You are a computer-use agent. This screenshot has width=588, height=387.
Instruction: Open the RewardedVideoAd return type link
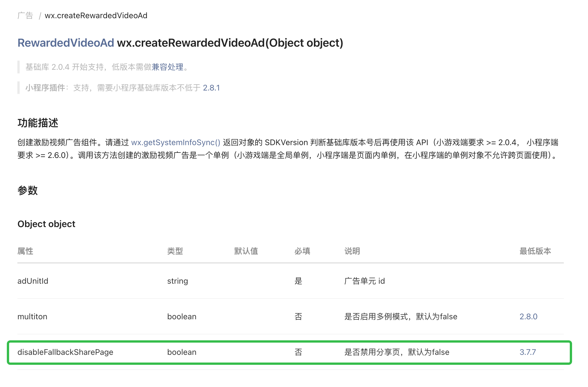pos(66,43)
